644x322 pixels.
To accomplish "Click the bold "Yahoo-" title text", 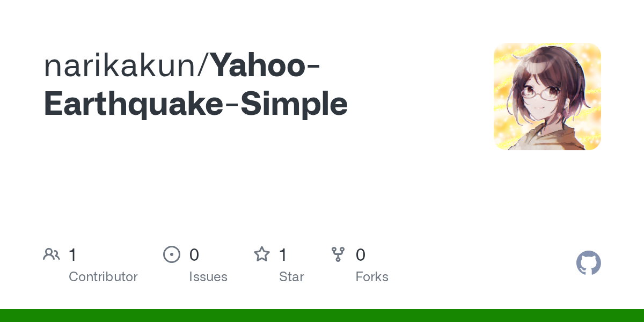I will [266, 64].
